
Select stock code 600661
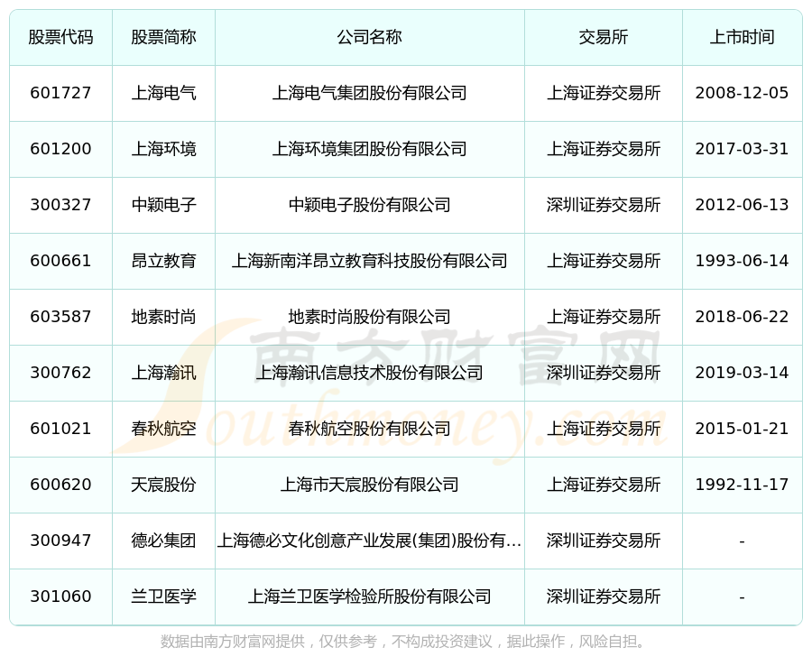pos(60,261)
